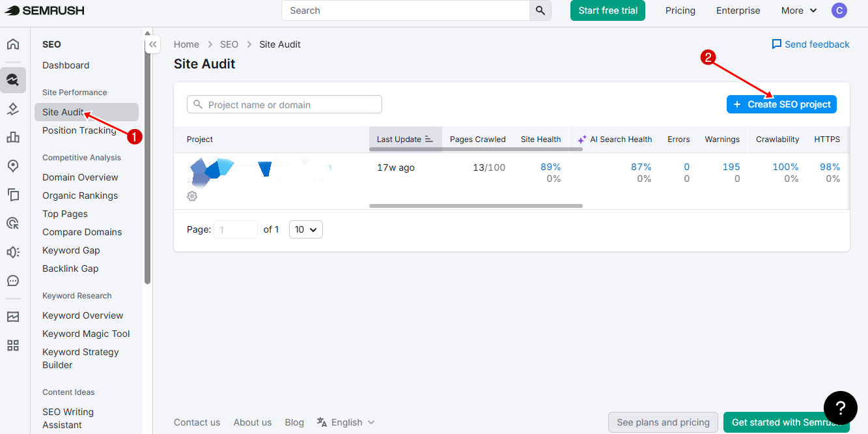Focus the Page number field
This screenshot has height=434, width=868.
tap(236, 229)
